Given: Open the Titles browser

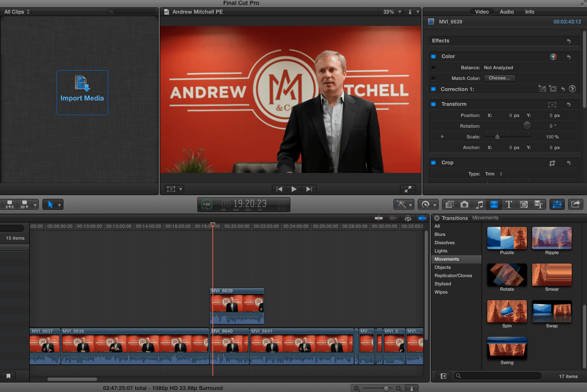Looking at the screenshot, I should (509, 204).
